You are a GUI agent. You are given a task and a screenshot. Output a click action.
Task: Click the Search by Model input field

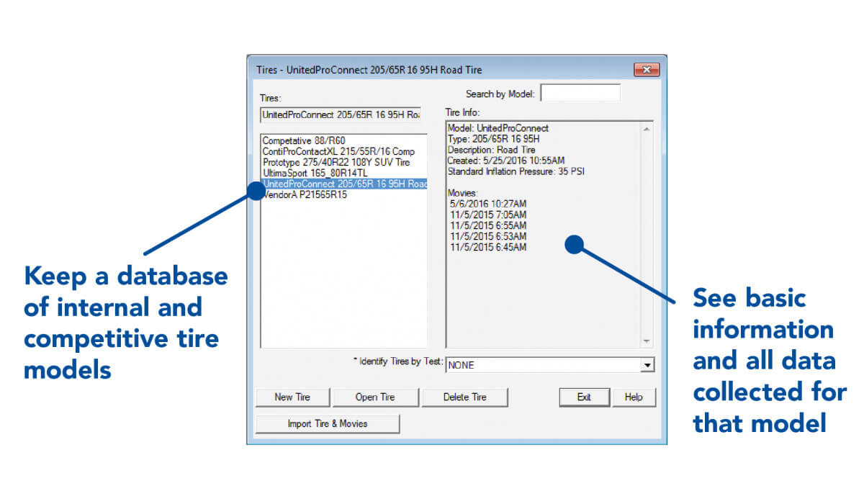click(580, 94)
